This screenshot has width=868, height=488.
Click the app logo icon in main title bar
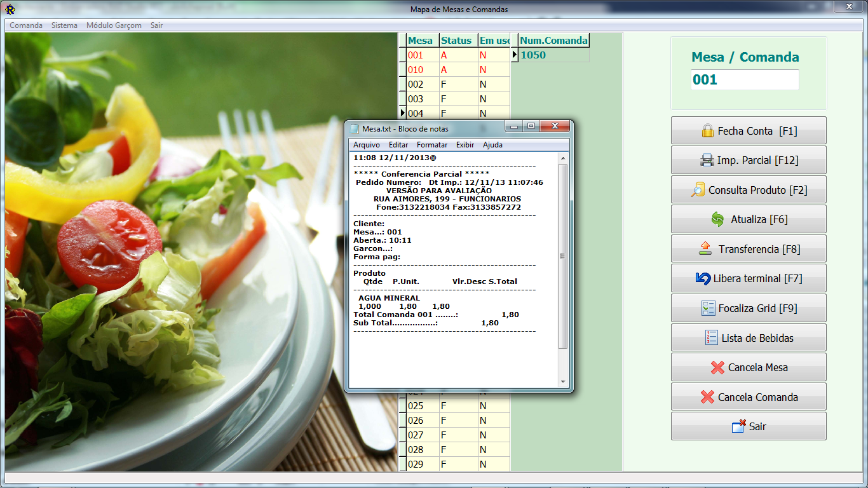tap(10, 9)
